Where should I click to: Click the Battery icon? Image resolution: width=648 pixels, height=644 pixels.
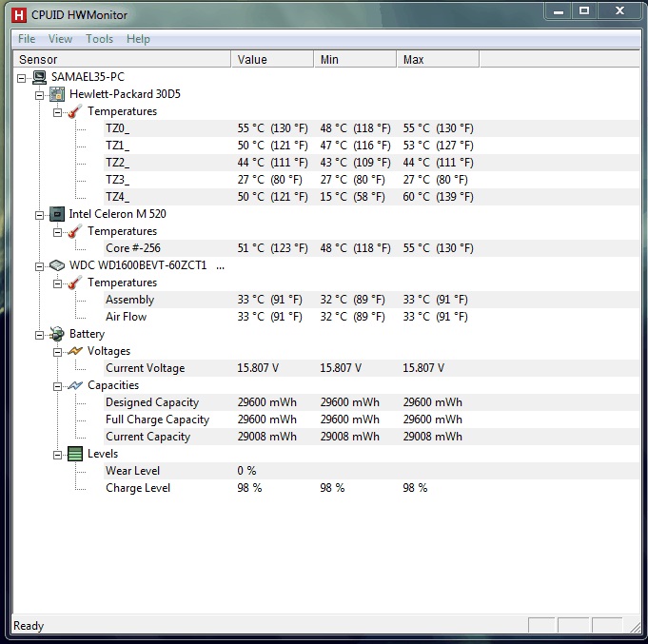pyautogui.click(x=57, y=334)
